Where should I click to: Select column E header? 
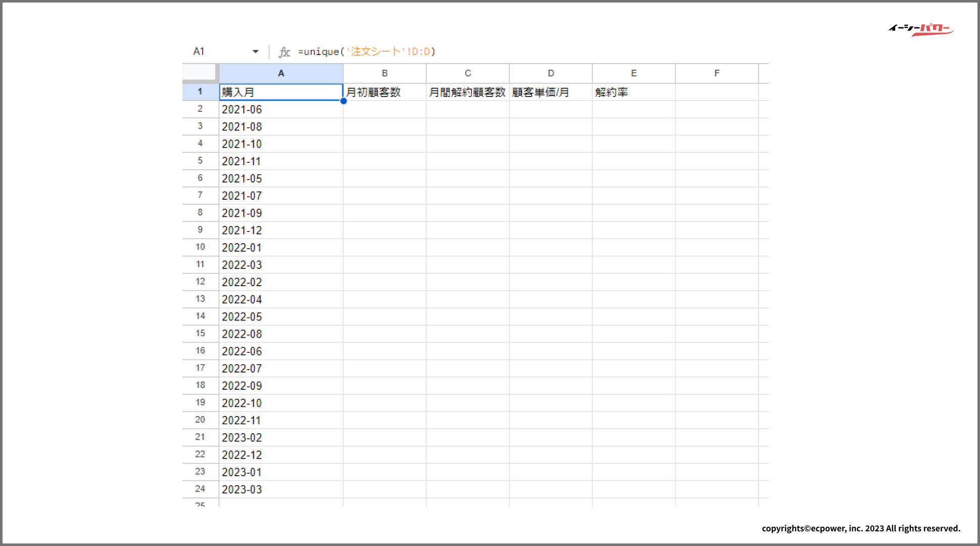tap(634, 73)
